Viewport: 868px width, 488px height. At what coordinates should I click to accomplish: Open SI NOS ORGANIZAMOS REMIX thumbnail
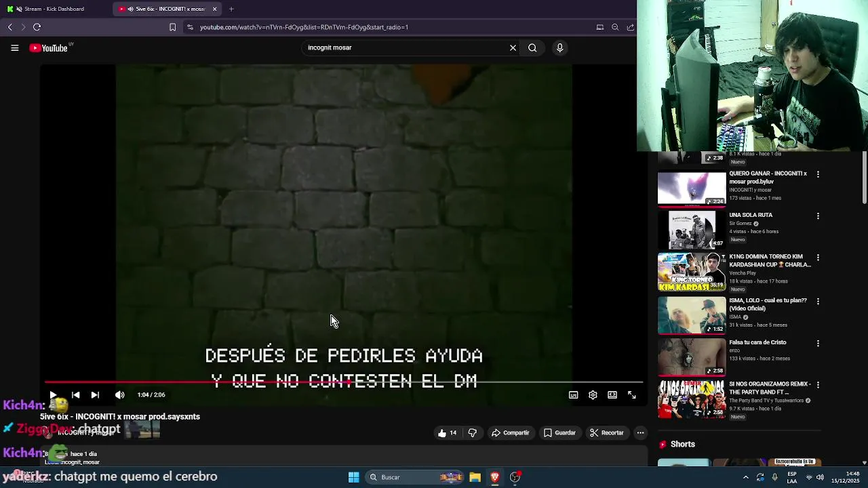pyautogui.click(x=692, y=400)
